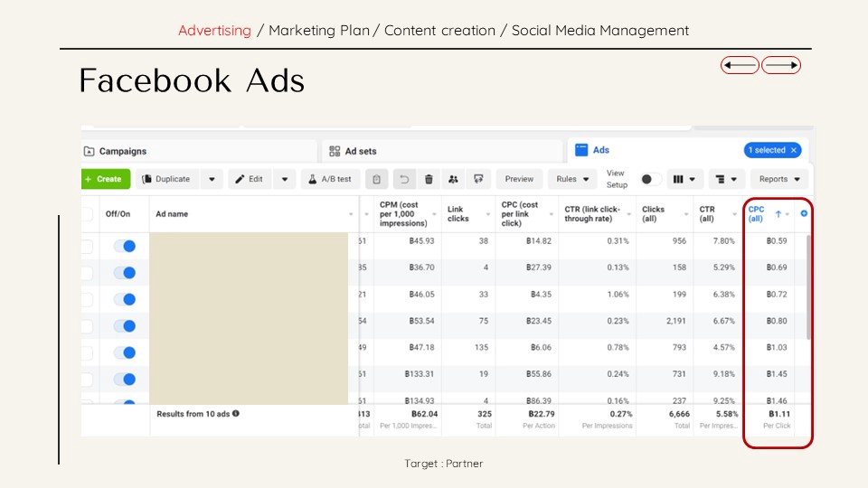Click the plus add column icon
The width and height of the screenshot is (868, 488).
(x=804, y=213)
